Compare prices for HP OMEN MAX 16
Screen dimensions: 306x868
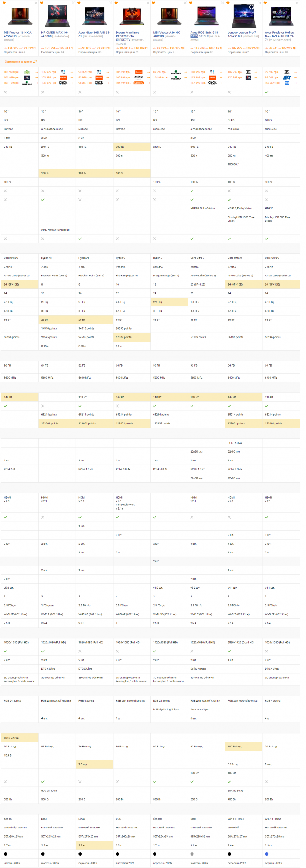point(52,52)
